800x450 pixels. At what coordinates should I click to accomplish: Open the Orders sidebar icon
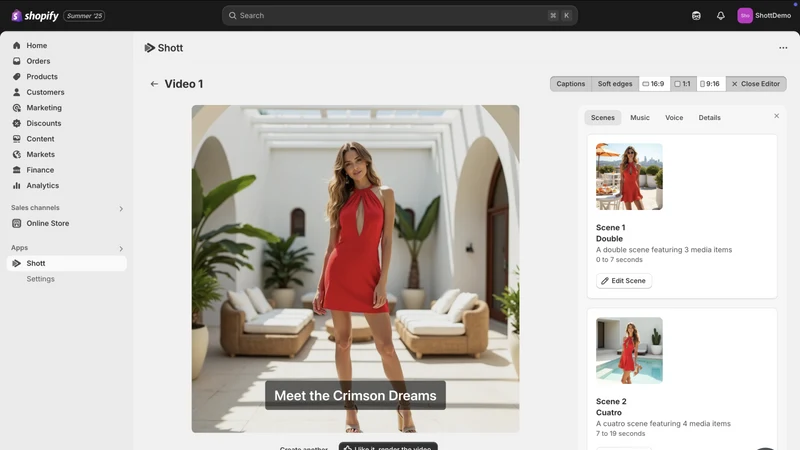tap(17, 61)
